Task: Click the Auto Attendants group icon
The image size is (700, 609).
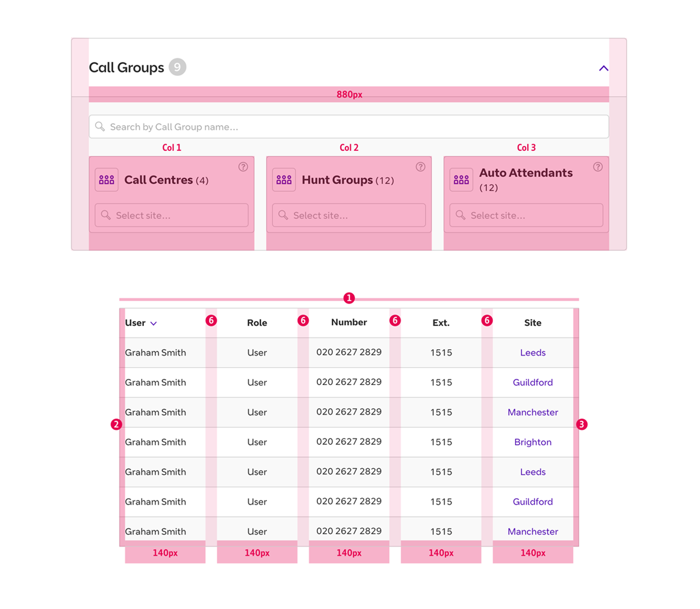Action: click(461, 180)
